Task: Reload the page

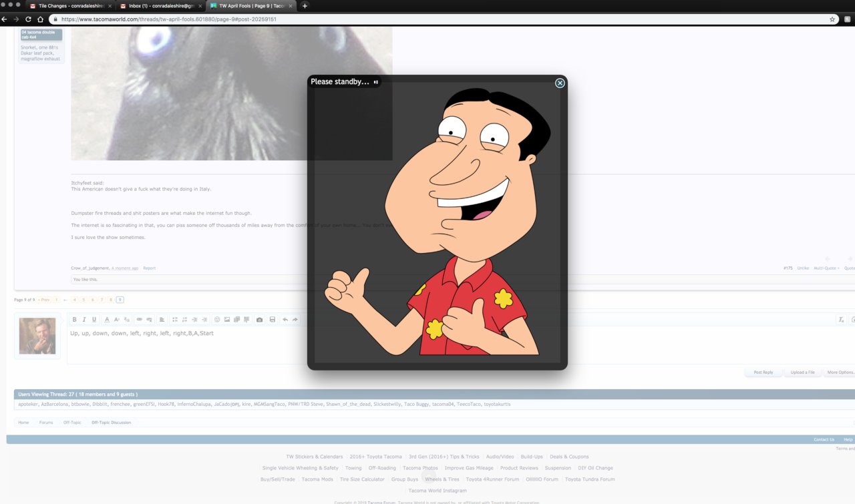Action: pos(28,19)
